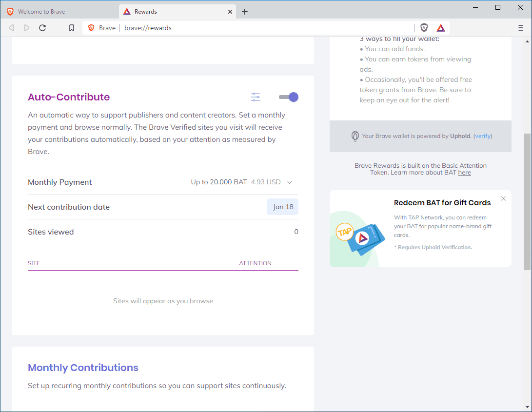Click Sites will appear as you browse text
The height and width of the screenshot is (412, 532).
pyautogui.click(x=163, y=301)
